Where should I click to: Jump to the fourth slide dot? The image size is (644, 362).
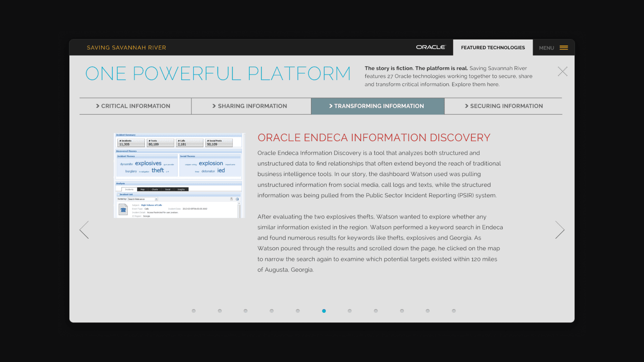[272, 311]
